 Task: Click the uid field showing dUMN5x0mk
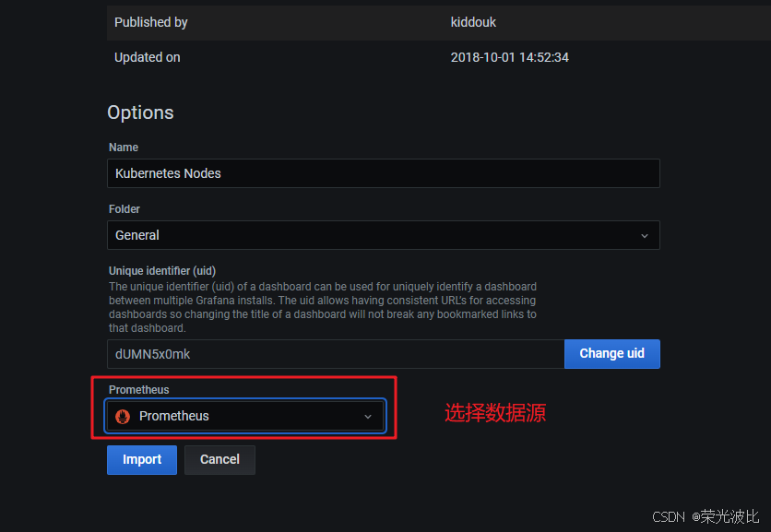[336, 354]
